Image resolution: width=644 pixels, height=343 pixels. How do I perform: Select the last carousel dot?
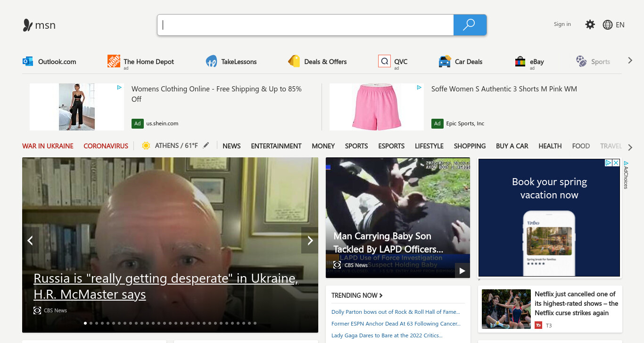tap(255, 323)
